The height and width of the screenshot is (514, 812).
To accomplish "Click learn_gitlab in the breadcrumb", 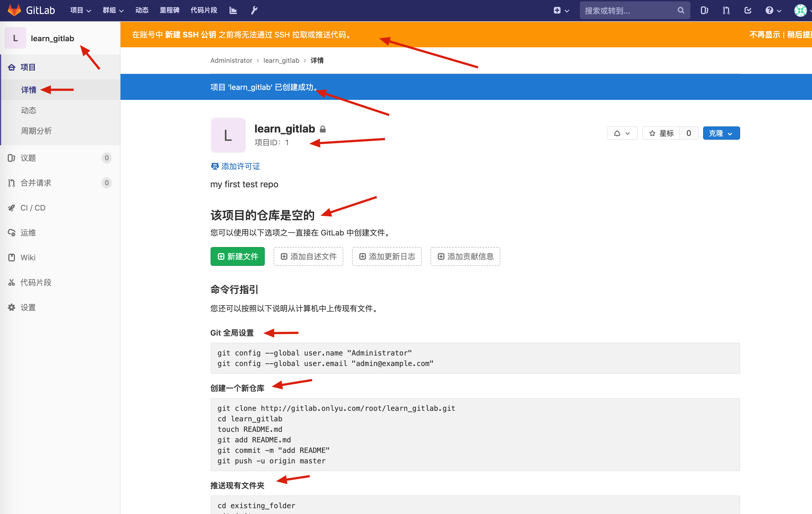I will point(281,60).
